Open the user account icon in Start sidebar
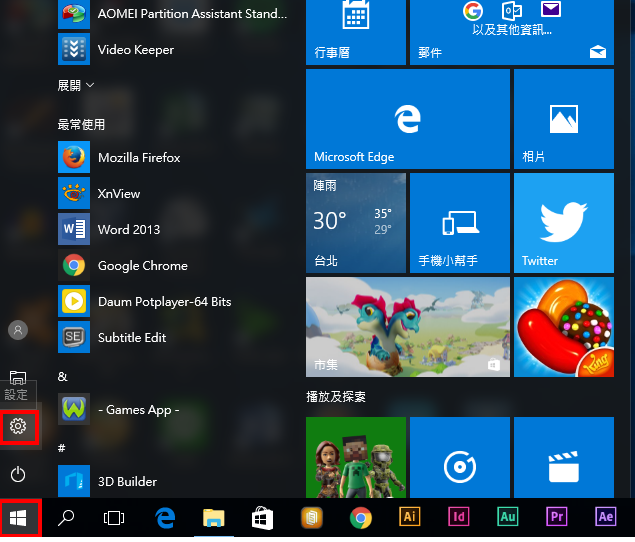Image resolution: width=635 pixels, height=542 pixels. [18, 330]
